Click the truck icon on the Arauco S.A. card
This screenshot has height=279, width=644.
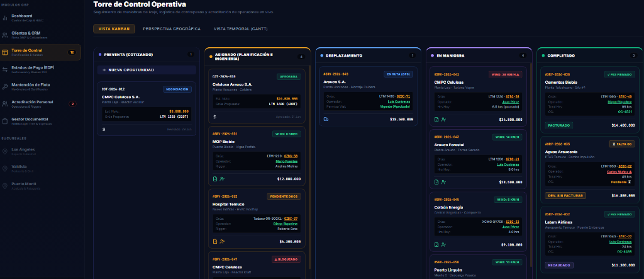coord(326,119)
